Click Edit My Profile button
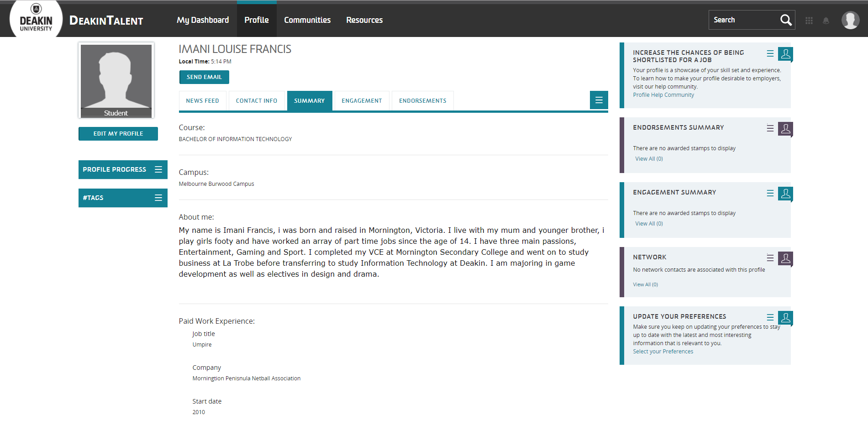This screenshot has width=868, height=431. pyautogui.click(x=118, y=134)
